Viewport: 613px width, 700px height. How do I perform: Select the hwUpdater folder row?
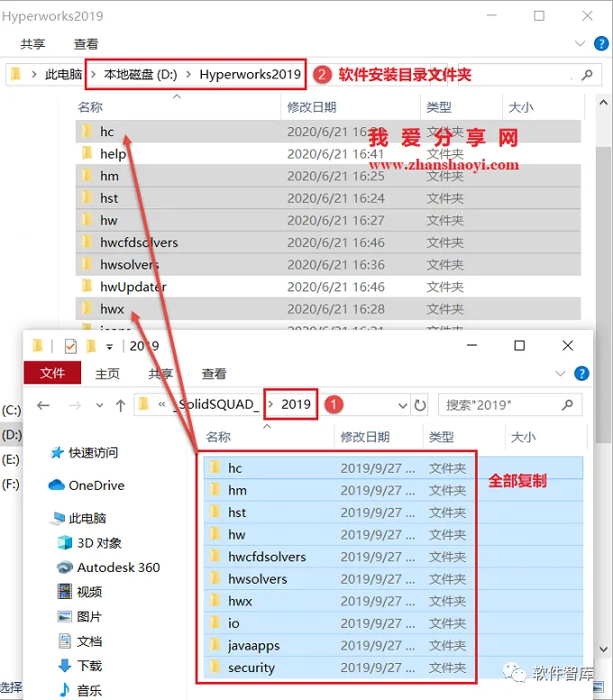(x=328, y=287)
